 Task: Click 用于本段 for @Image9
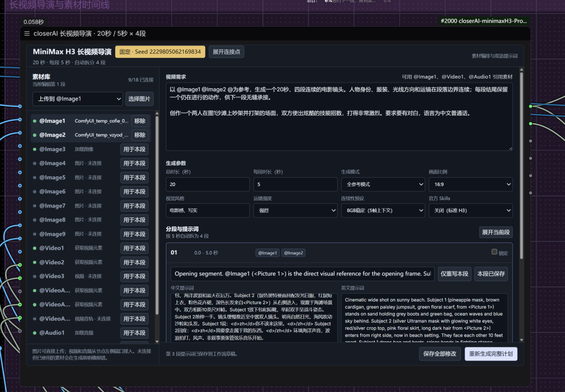pos(134,234)
